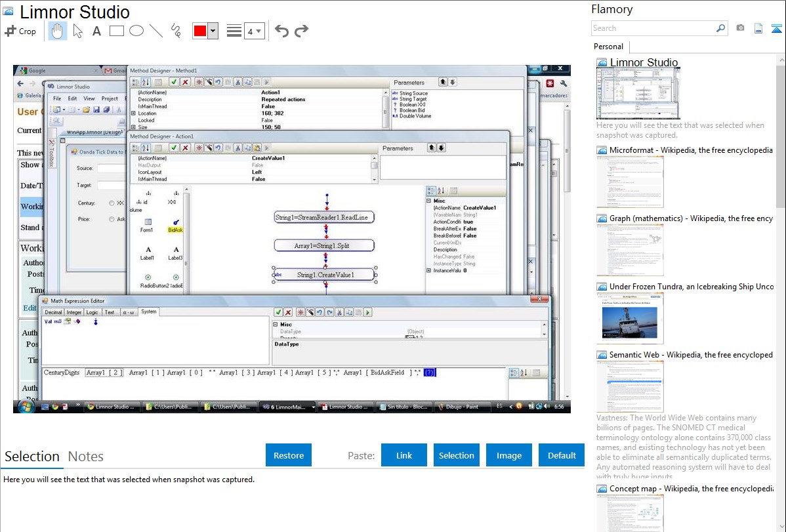Image resolution: width=786 pixels, height=532 pixels.
Task: Open the Limnor Studio snapshot thumbnail
Action: tap(638, 94)
